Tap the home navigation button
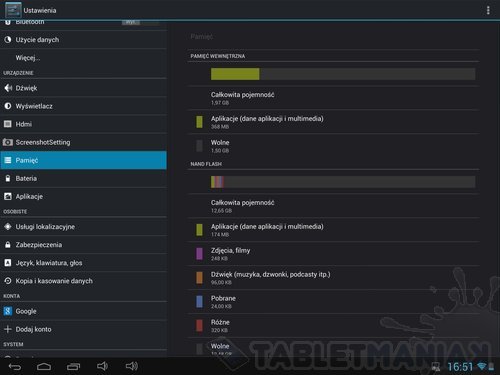The height and width of the screenshot is (375, 500). (44, 367)
